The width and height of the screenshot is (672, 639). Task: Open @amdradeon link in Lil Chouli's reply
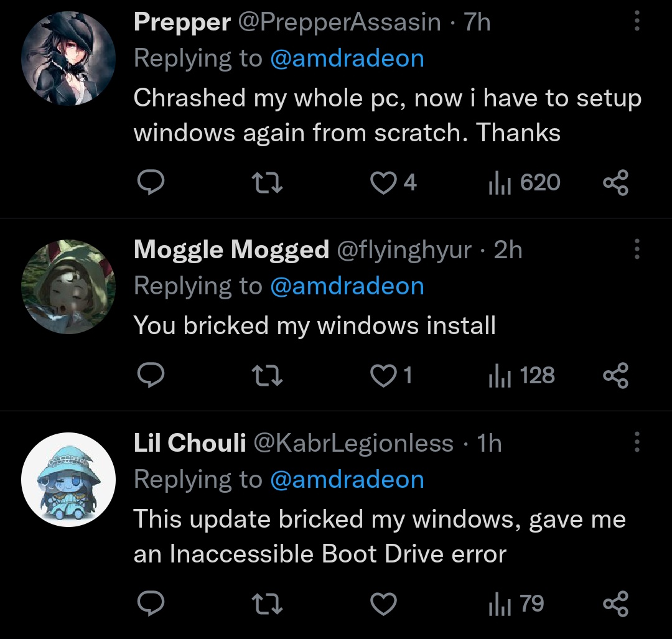(x=347, y=480)
